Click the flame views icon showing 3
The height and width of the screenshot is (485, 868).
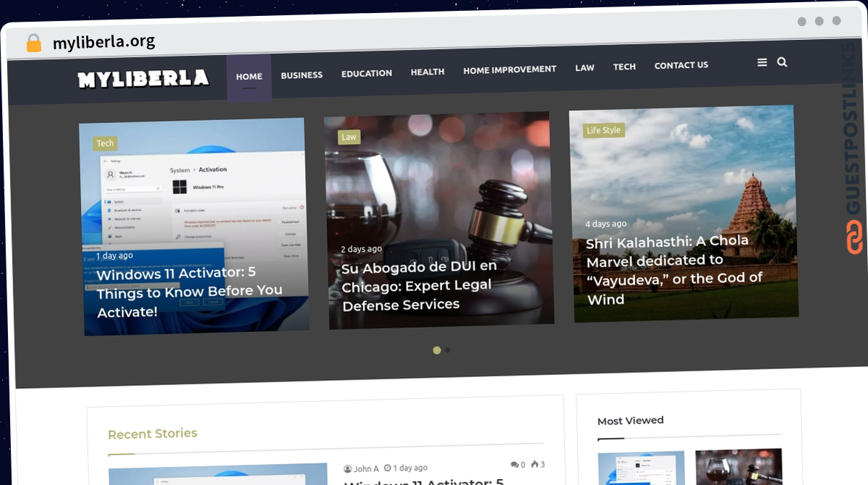tap(535, 464)
